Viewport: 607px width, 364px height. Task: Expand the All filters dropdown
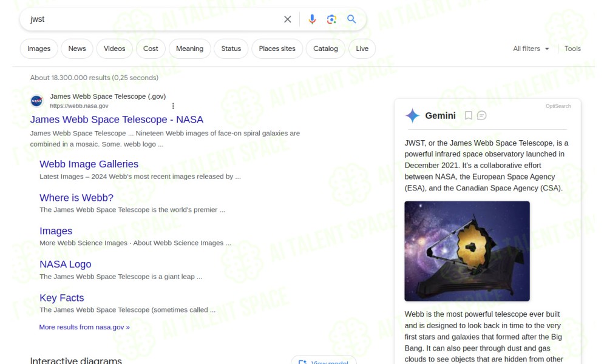click(531, 49)
